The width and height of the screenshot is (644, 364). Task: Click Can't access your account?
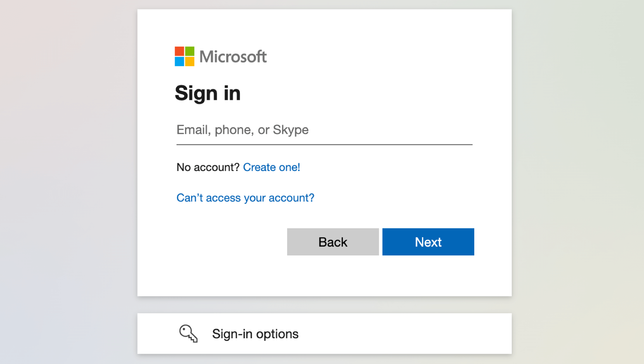tap(245, 198)
